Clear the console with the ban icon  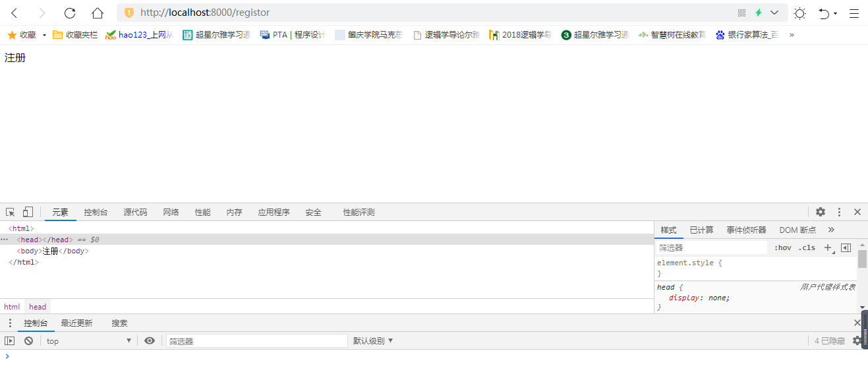pyautogui.click(x=28, y=341)
